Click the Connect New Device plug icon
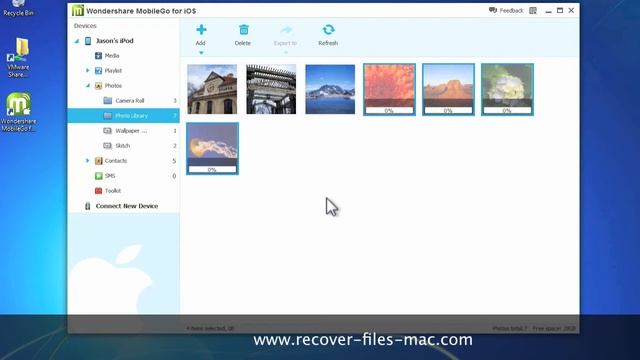640x360 pixels. (x=87, y=206)
